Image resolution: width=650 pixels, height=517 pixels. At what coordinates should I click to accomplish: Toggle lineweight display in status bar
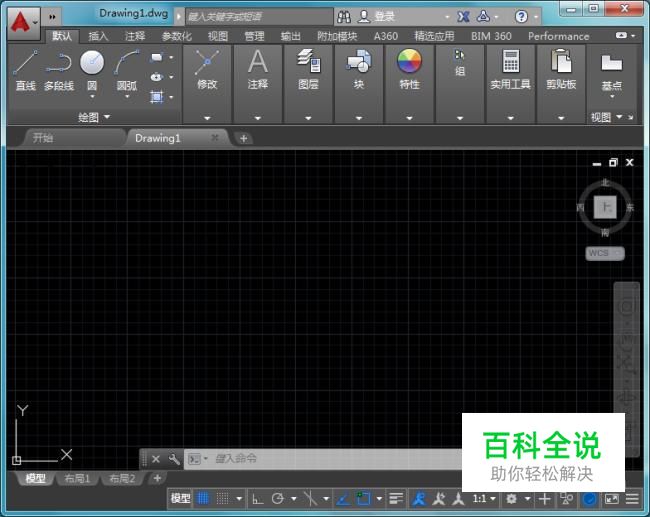(x=396, y=498)
